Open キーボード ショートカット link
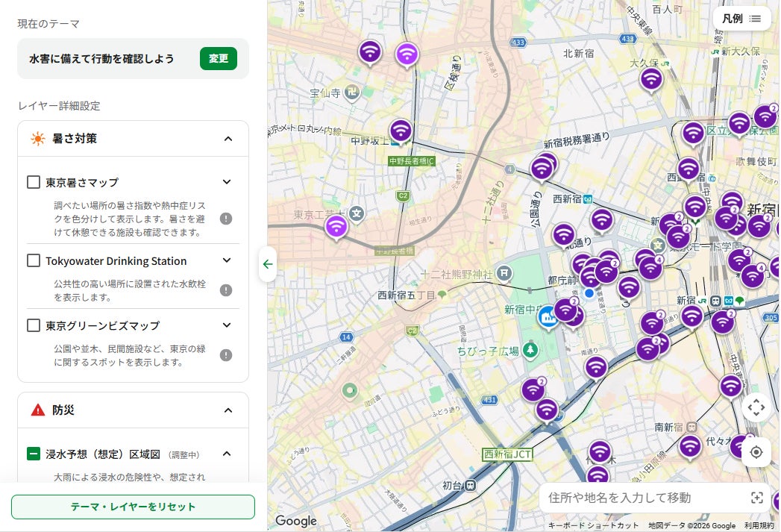Image resolution: width=781 pixels, height=532 pixels. [593, 525]
